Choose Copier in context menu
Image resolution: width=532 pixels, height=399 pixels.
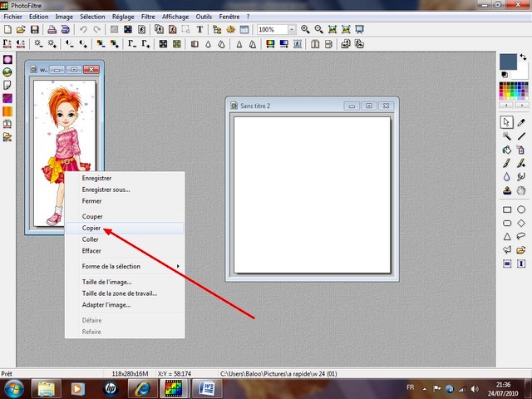click(x=125, y=228)
